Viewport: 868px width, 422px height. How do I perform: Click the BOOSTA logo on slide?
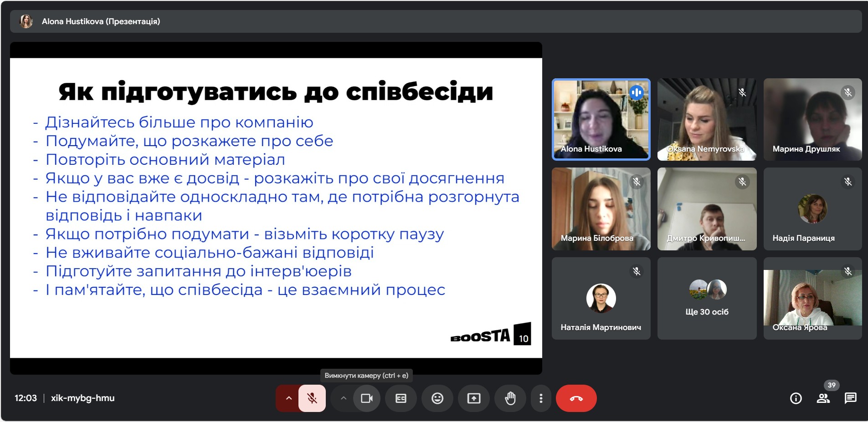click(480, 336)
